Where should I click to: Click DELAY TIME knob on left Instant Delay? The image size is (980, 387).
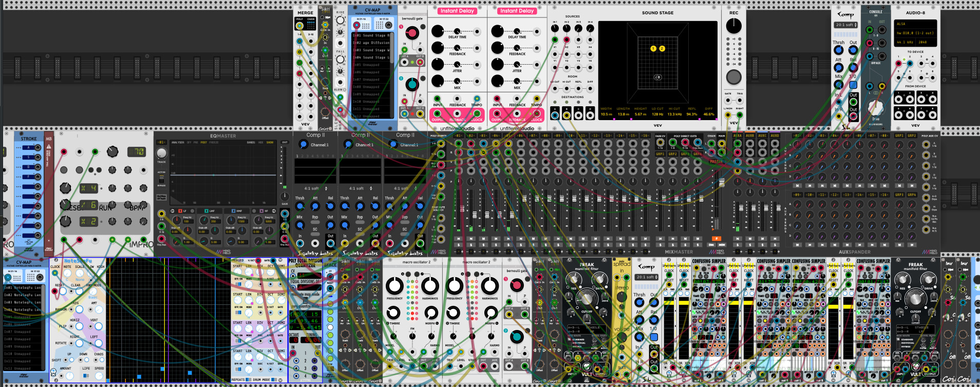tap(438, 31)
